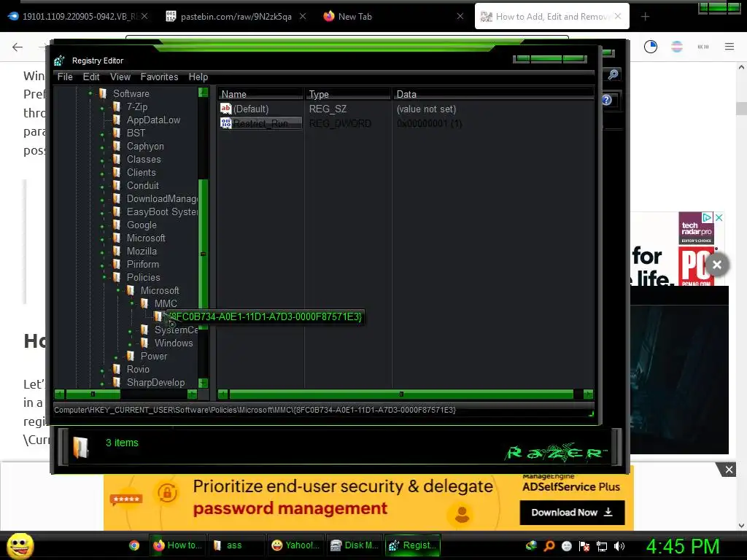The image size is (747, 560).
Task: Click the Clients key folder icon
Action: click(x=117, y=172)
